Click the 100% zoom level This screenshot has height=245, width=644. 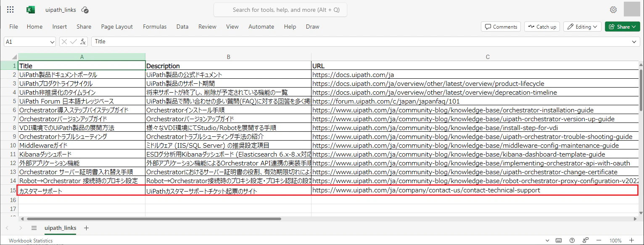point(615,240)
